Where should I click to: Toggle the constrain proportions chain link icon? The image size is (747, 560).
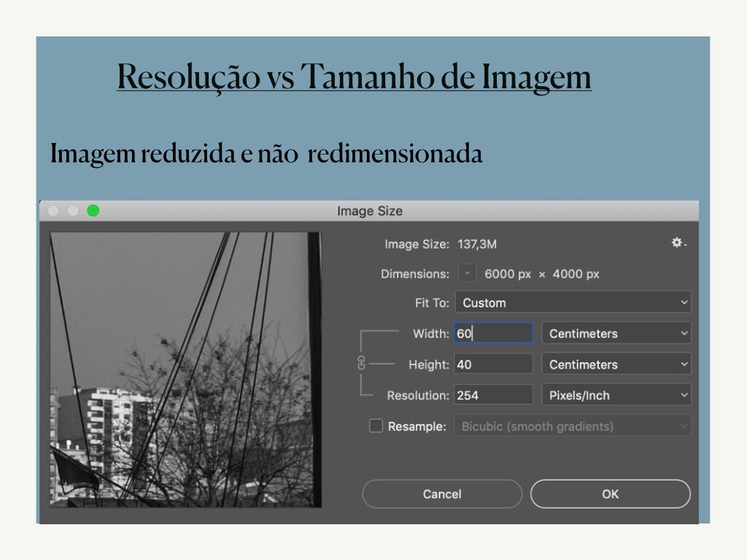(x=361, y=363)
